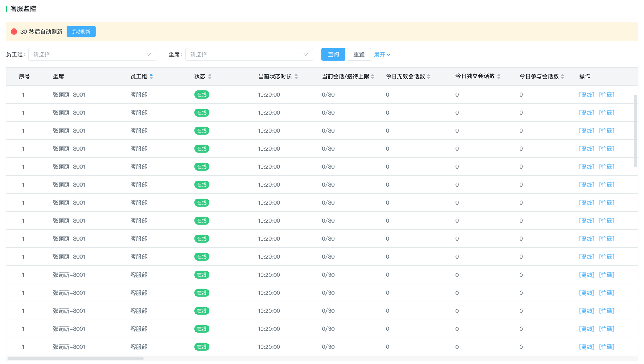Click the 重置 button
644x364 pixels.
pos(359,54)
